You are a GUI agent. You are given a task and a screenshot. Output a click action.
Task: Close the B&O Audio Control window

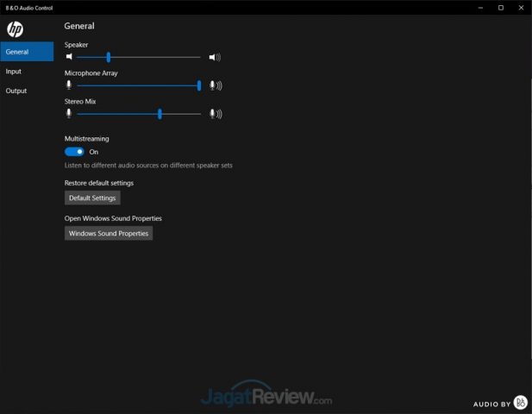coord(521,8)
